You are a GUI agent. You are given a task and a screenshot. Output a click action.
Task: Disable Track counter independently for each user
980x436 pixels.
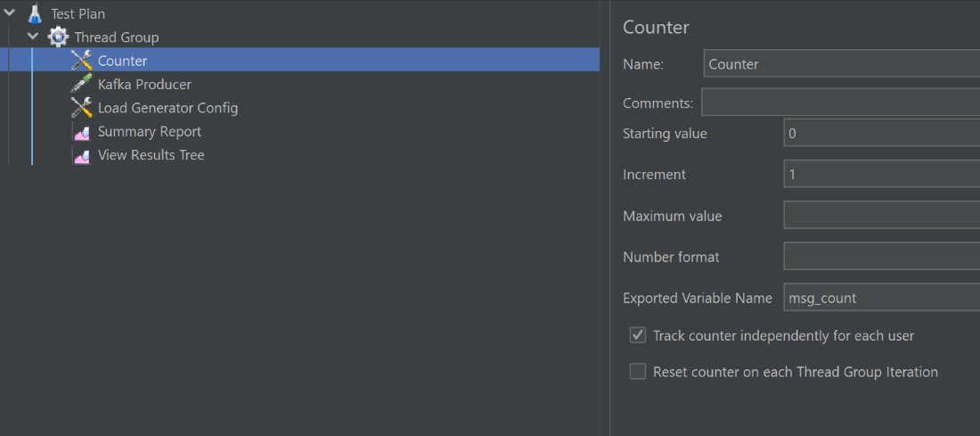[638, 336]
